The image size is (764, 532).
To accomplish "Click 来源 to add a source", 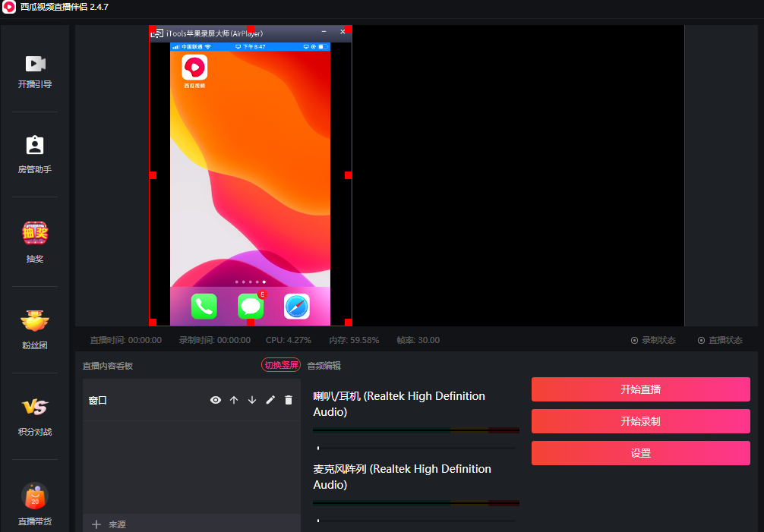I will [117, 524].
